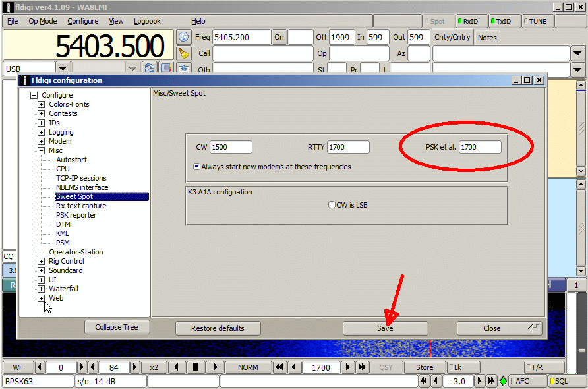Screen dimensions: 588x389
Task: Click the waterfall left arrow beside pause
Action: pos(177,367)
